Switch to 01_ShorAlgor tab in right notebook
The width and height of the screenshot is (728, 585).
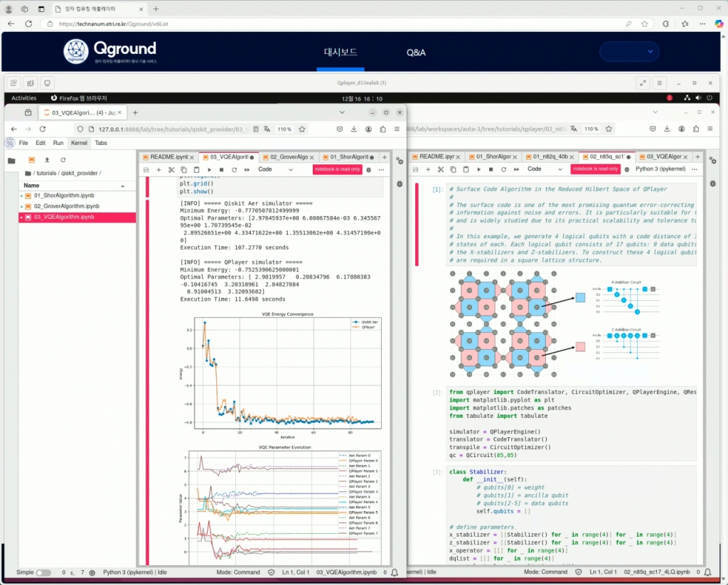point(493,157)
